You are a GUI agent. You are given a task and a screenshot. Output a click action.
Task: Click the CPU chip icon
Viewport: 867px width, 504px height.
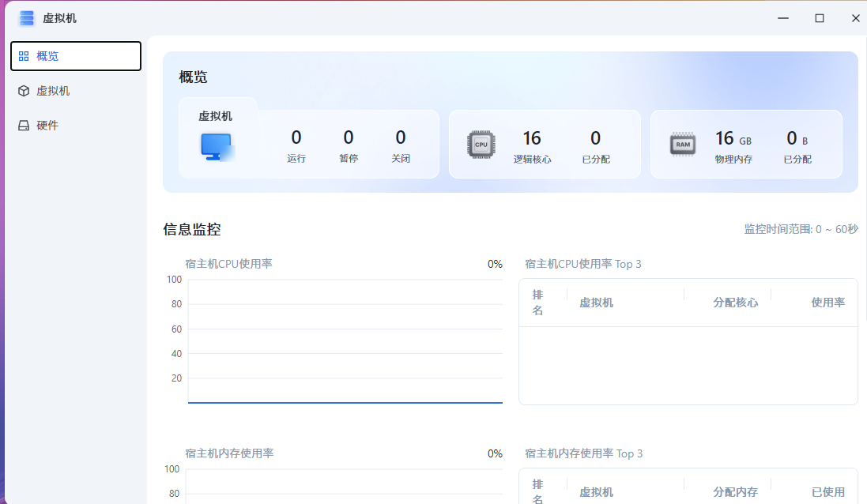(x=481, y=145)
